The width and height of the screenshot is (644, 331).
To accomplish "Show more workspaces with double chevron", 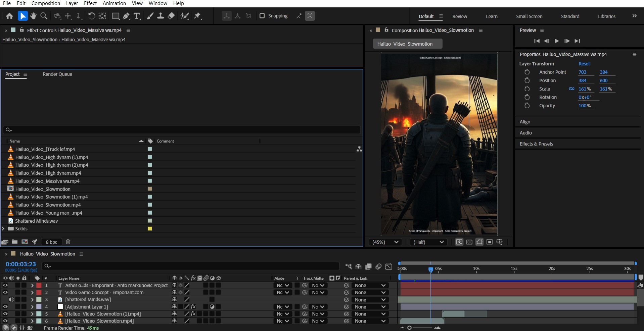I will pyautogui.click(x=634, y=16).
